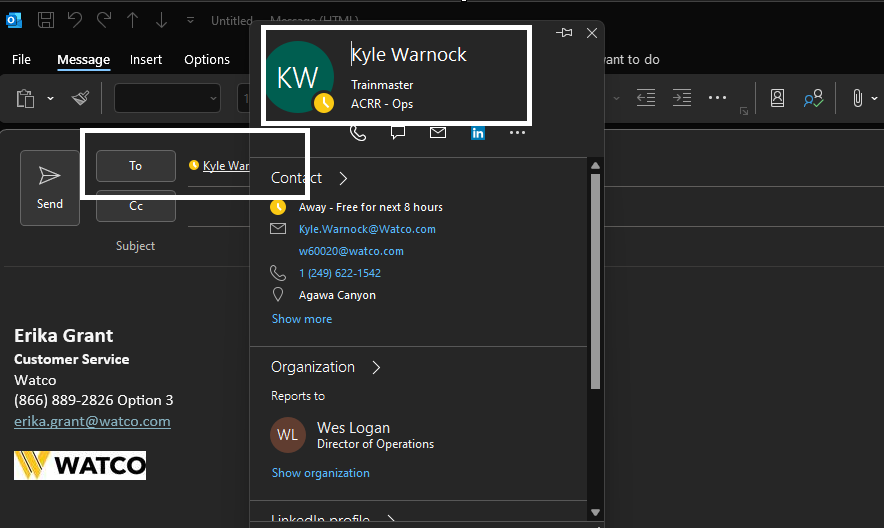Click the Paste clipboard icon

[x=25, y=98]
